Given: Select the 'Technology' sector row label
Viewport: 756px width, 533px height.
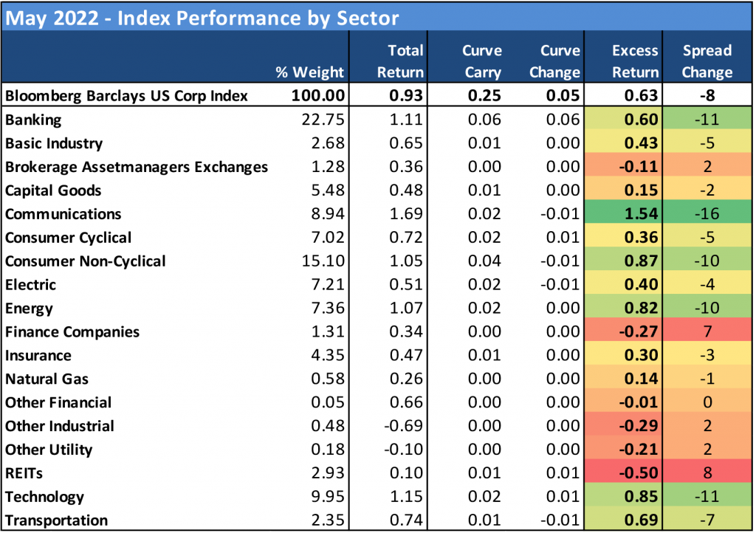Looking at the screenshot, I should tap(44, 497).
